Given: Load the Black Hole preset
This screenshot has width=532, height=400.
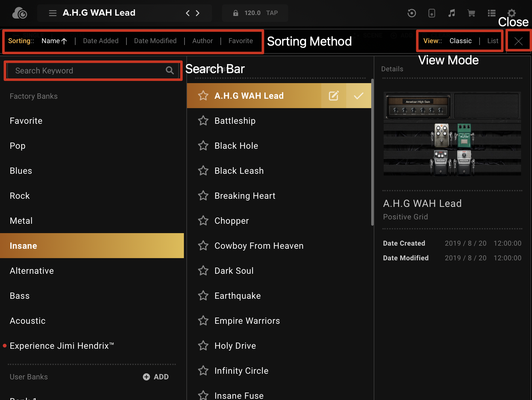Looking at the screenshot, I should 279,146.
